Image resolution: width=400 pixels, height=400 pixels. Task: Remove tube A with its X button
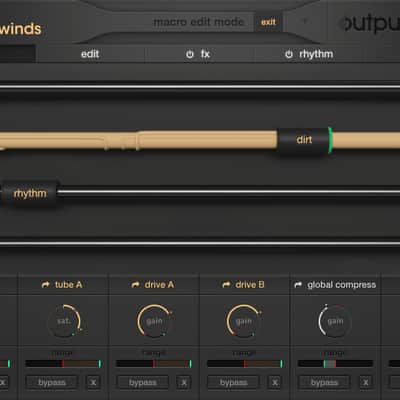tap(93, 383)
